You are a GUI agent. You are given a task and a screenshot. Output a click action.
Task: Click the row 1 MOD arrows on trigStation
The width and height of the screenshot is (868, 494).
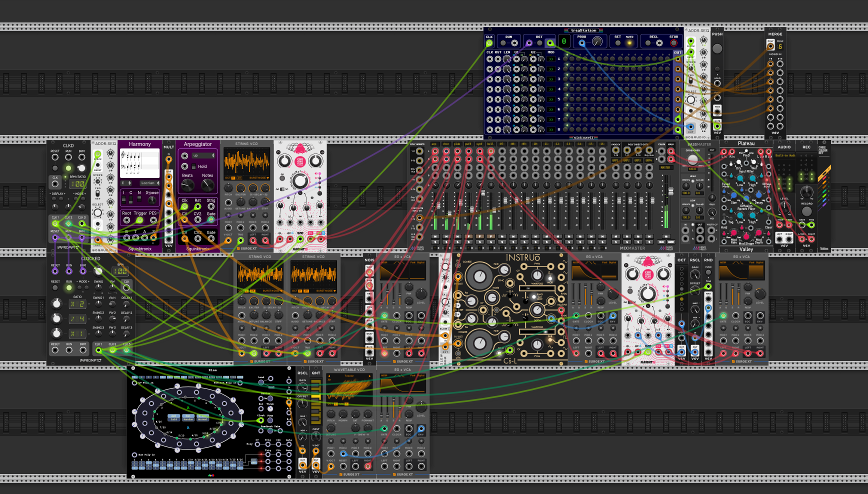coord(551,59)
